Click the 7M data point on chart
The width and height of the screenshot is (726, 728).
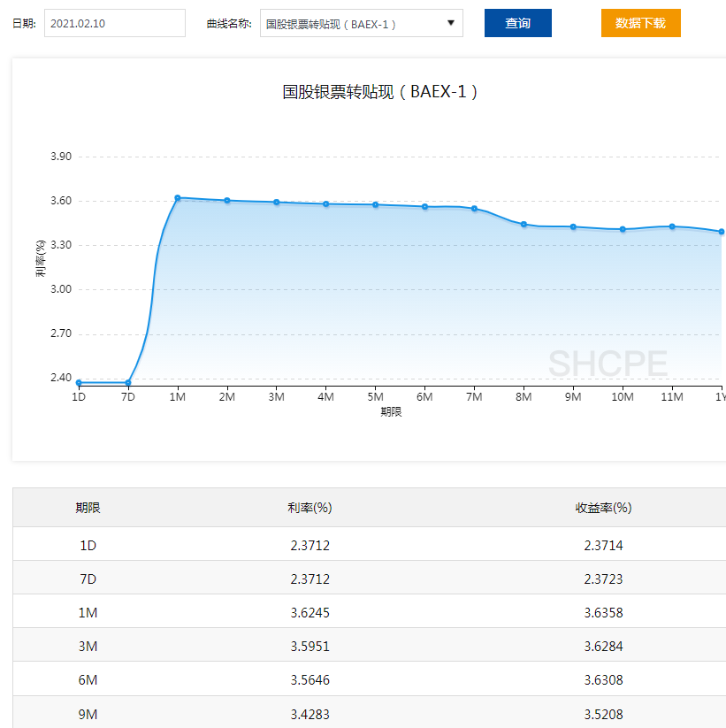pyautogui.click(x=474, y=209)
